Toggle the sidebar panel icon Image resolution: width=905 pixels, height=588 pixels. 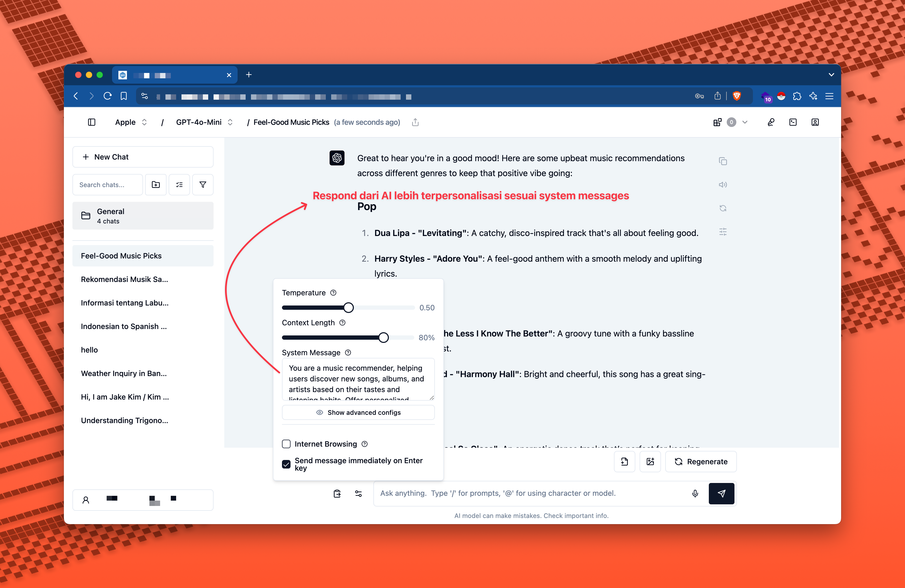[92, 122]
